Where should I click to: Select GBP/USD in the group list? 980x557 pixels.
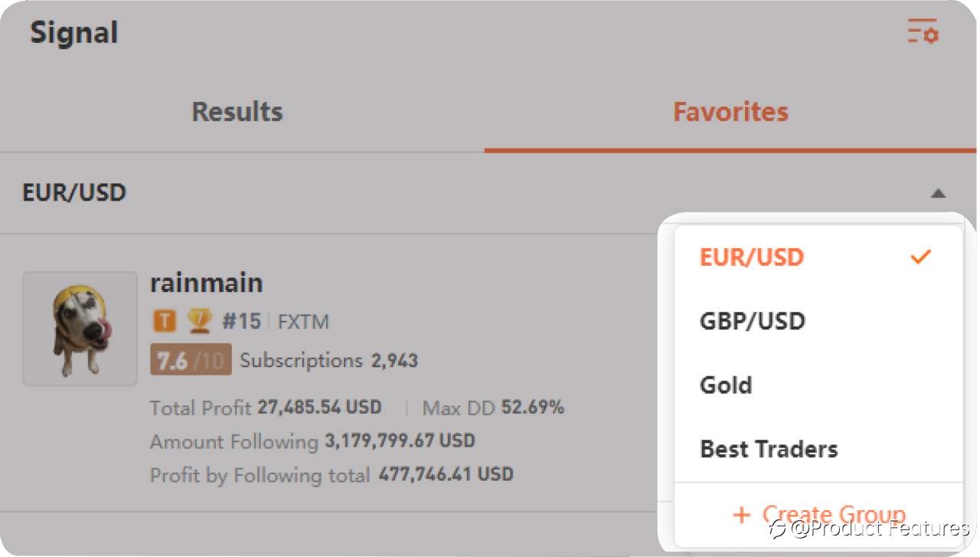point(818,320)
